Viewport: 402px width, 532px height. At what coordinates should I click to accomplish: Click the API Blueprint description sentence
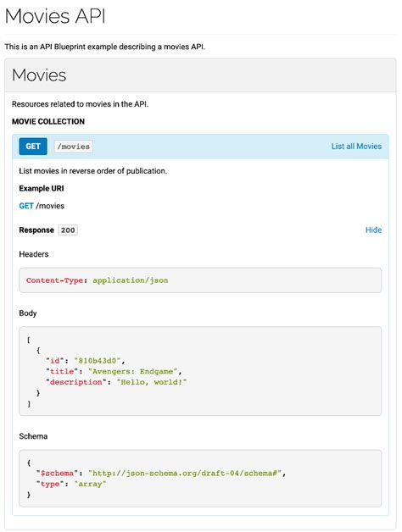105,47
